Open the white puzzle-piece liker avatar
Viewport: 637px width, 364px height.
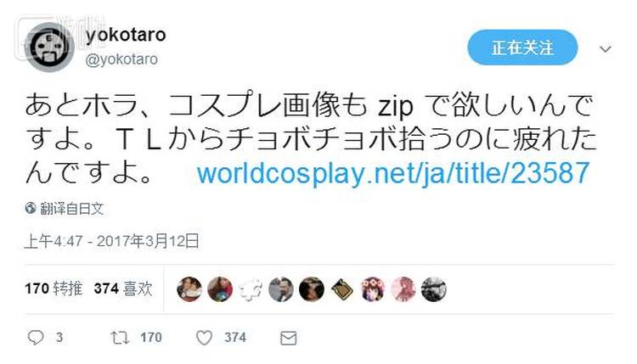click(x=251, y=289)
